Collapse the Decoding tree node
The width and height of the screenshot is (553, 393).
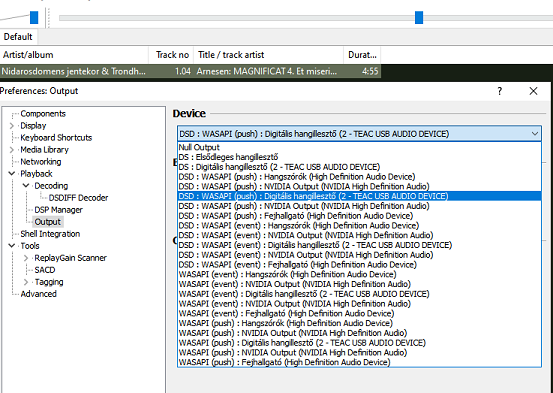(x=26, y=186)
